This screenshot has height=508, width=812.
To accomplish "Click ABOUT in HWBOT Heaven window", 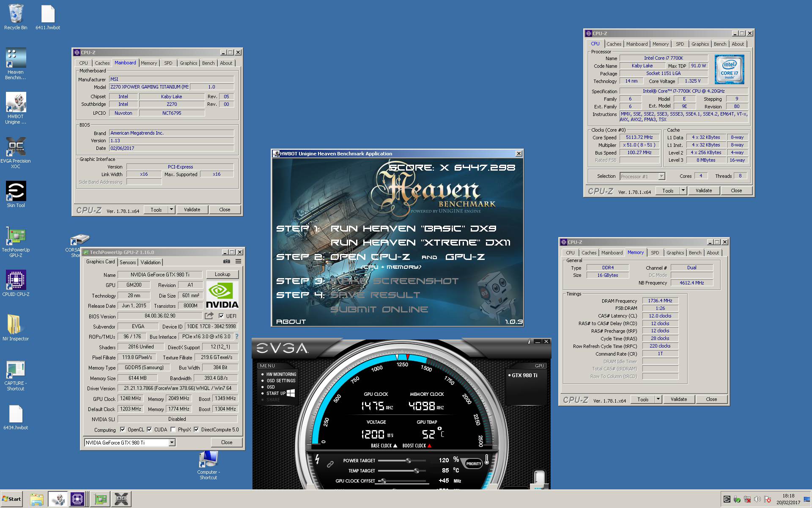I will 291,322.
